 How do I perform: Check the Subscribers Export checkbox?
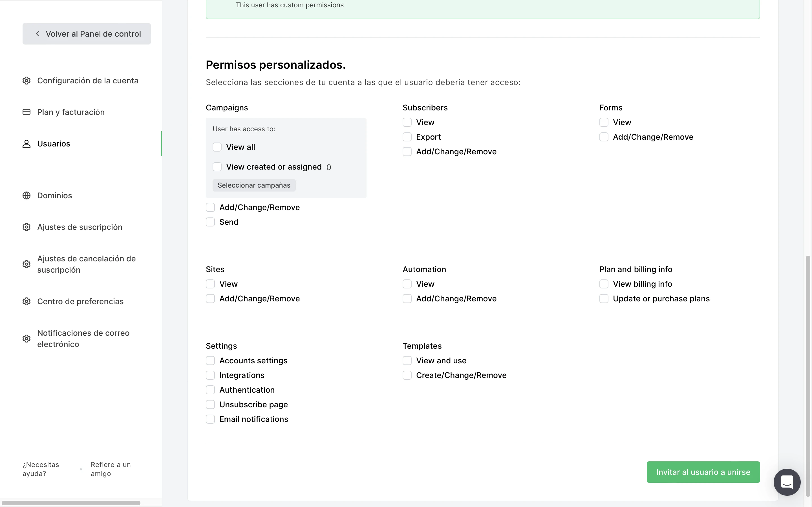pos(407,137)
